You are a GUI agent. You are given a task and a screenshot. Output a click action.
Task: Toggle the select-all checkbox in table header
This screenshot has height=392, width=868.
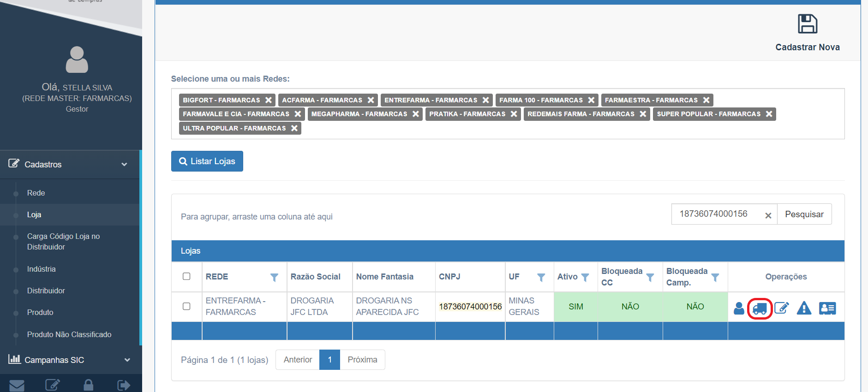[x=186, y=276]
